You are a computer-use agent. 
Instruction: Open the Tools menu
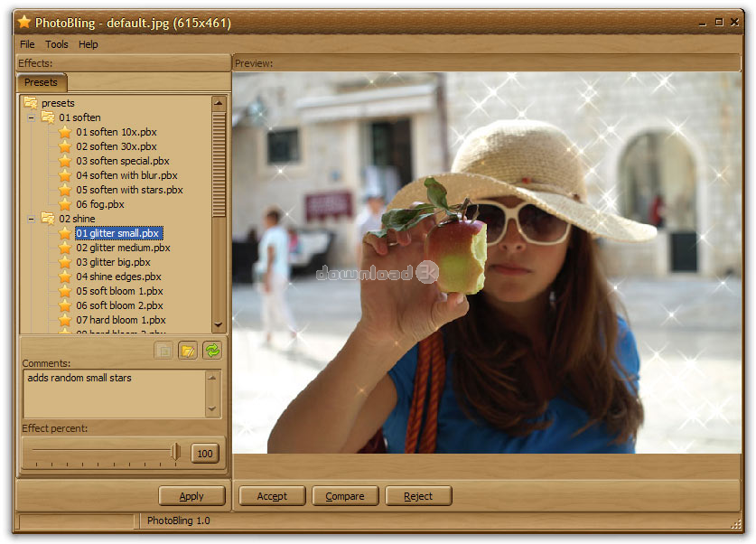click(x=57, y=44)
